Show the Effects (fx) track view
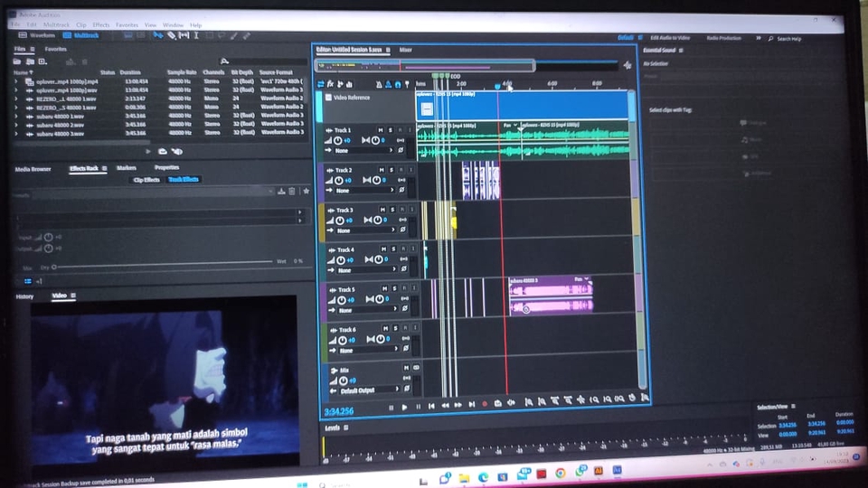Viewport: 868px width, 488px height. [x=331, y=84]
